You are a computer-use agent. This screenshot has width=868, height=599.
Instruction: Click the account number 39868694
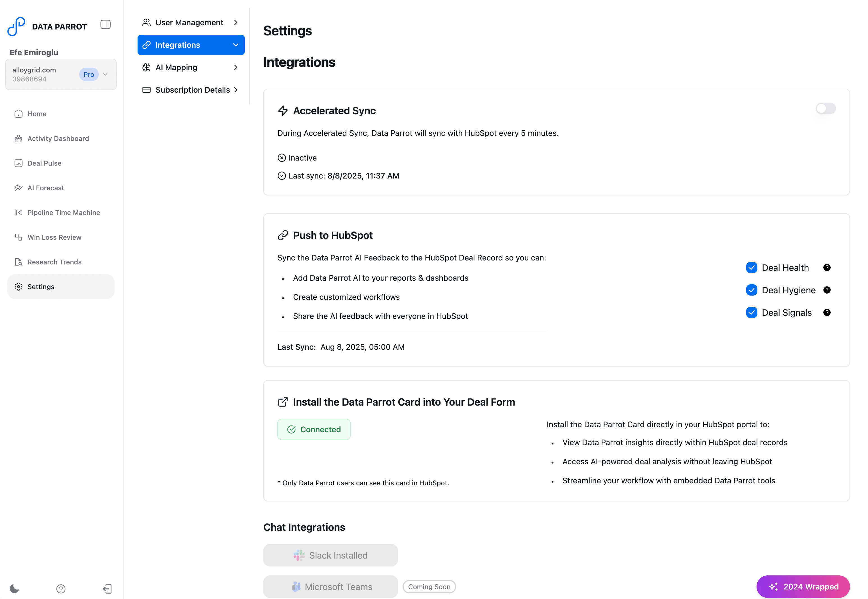coord(29,79)
